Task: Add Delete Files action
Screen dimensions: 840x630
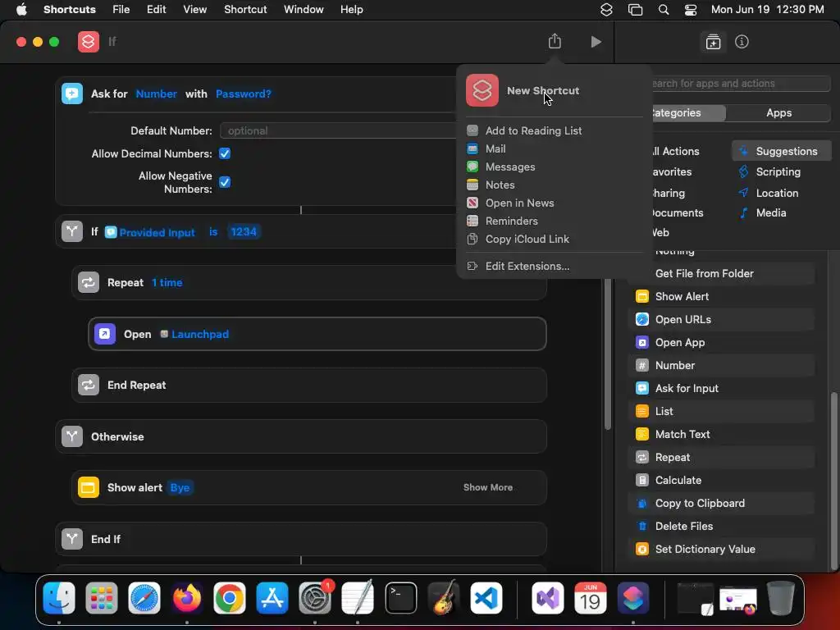Action: click(x=721, y=527)
